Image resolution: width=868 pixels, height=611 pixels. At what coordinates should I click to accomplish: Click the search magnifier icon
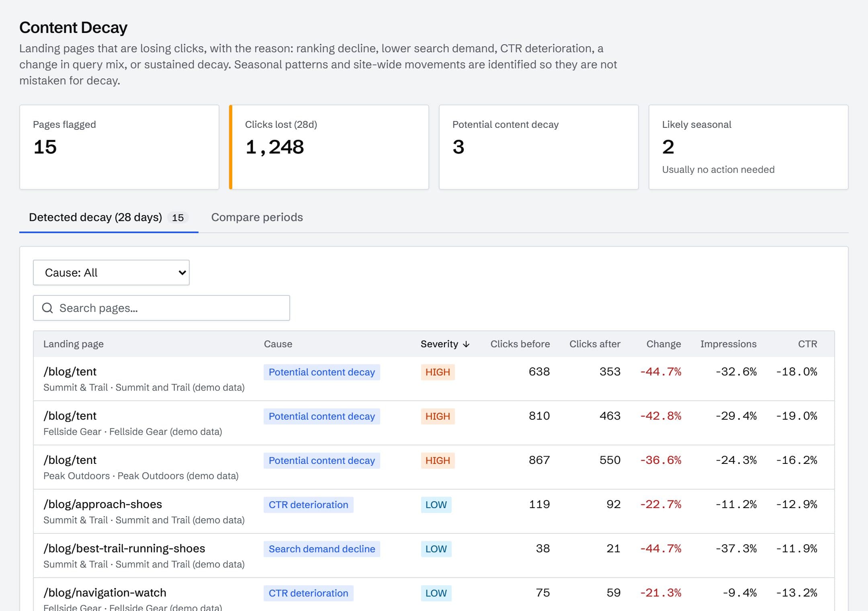pos(47,308)
